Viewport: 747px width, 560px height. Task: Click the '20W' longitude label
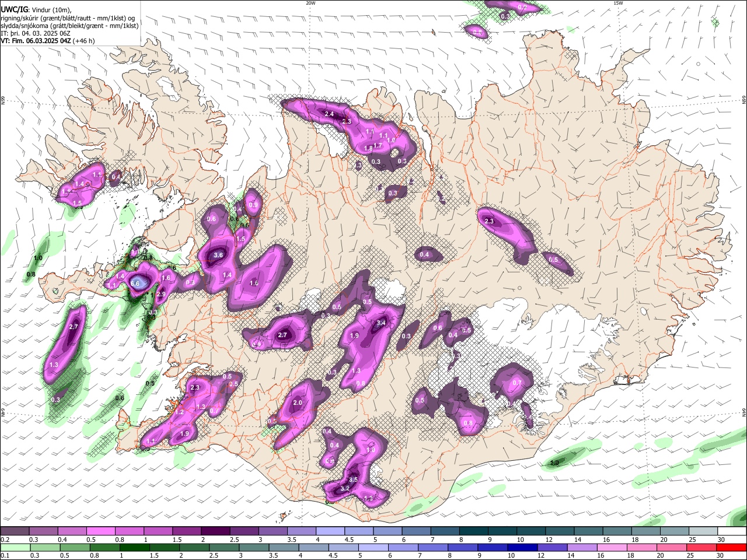tap(310, 3)
